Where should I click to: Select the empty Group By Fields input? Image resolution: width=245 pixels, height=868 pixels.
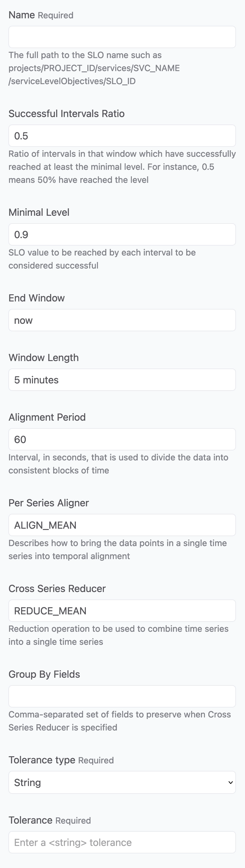[x=122, y=696]
